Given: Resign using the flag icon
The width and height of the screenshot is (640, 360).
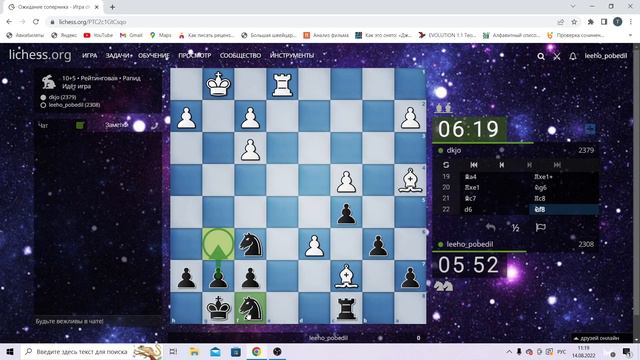Looking at the screenshot, I should 540,227.
